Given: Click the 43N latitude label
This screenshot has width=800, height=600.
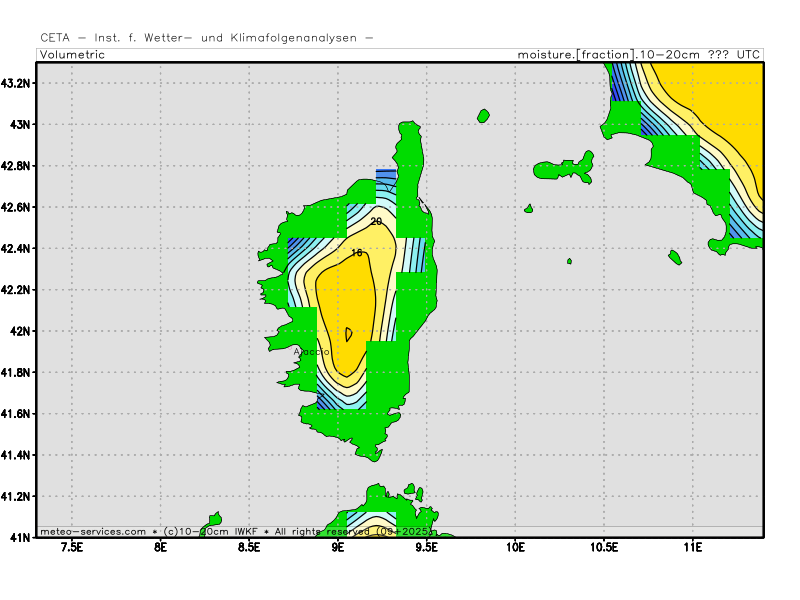Looking at the screenshot, I should point(20,124).
